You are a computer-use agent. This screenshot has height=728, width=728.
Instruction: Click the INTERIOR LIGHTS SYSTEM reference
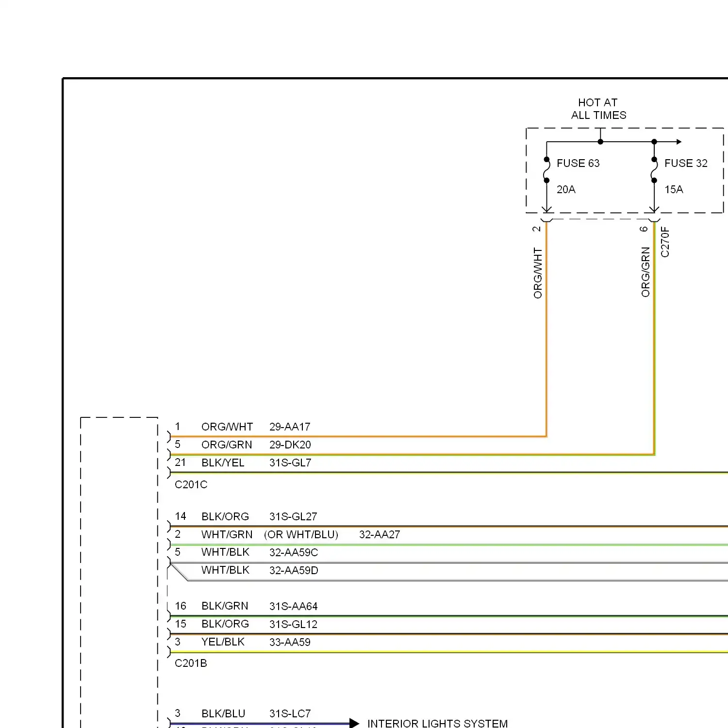[x=437, y=723]
